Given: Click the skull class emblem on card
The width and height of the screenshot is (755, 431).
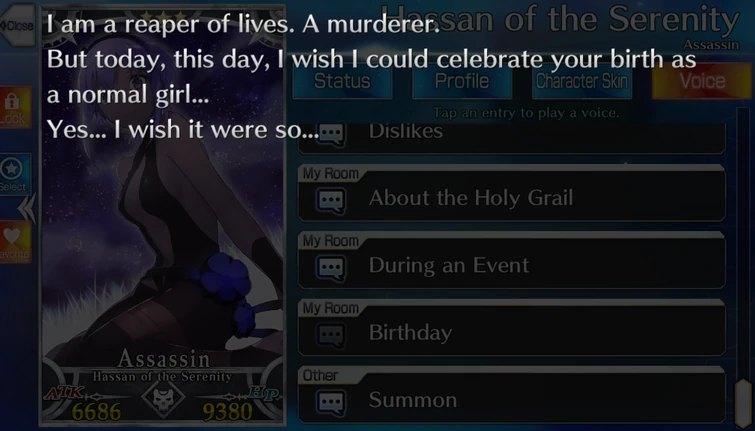Looking at the screenshot, I should click(163, 398).
